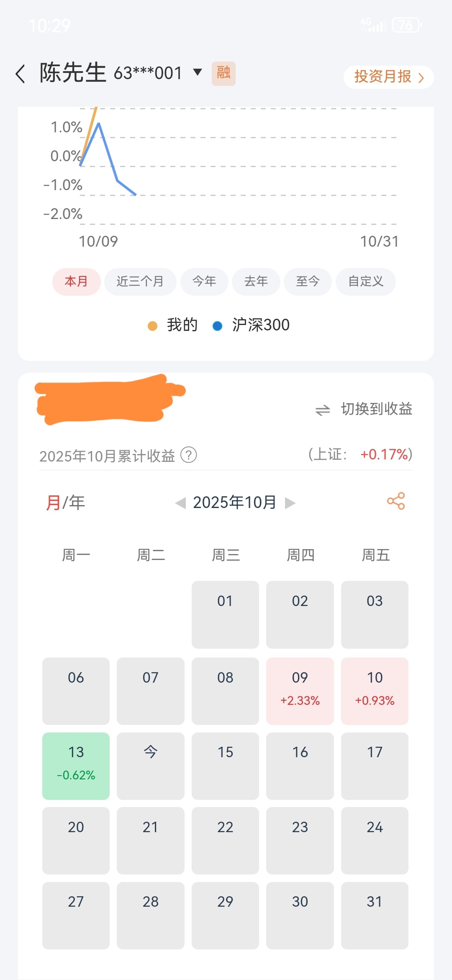This screenshot has width=452, height=980.
Task: Tap the swap arrows icon near 切换到收益
Action: pyautogui.click(x=323, y=410)
